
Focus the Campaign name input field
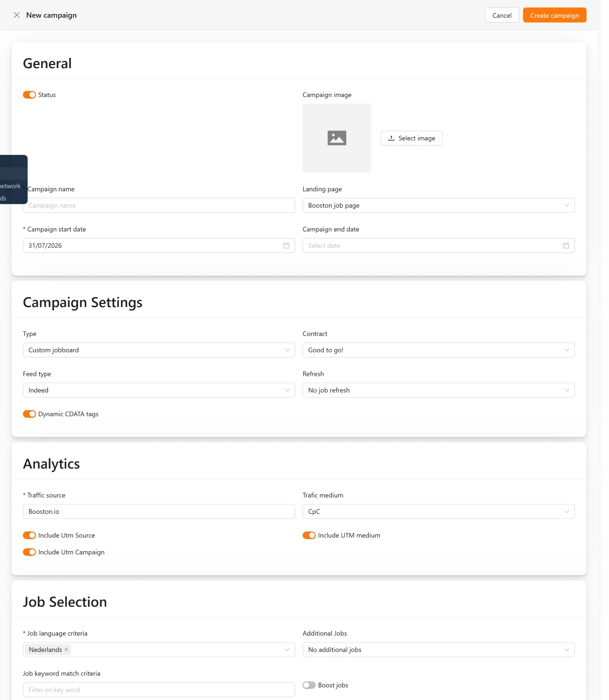click(159, 205)
